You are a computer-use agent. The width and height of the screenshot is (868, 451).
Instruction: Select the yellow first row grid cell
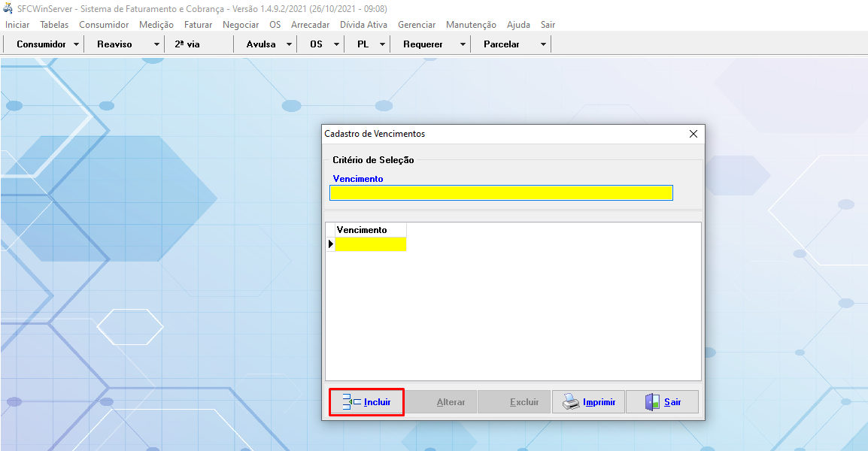point(370,244)
